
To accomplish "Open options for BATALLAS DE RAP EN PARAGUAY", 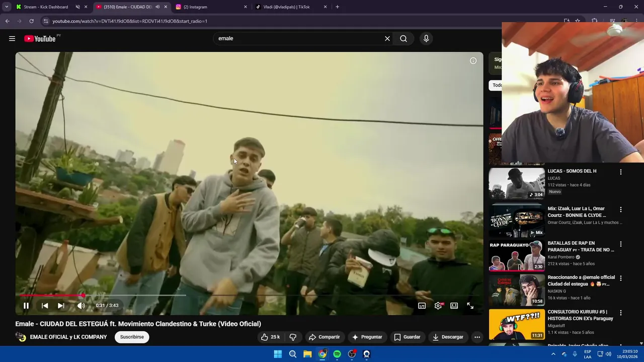I will [x=620, y=244].
